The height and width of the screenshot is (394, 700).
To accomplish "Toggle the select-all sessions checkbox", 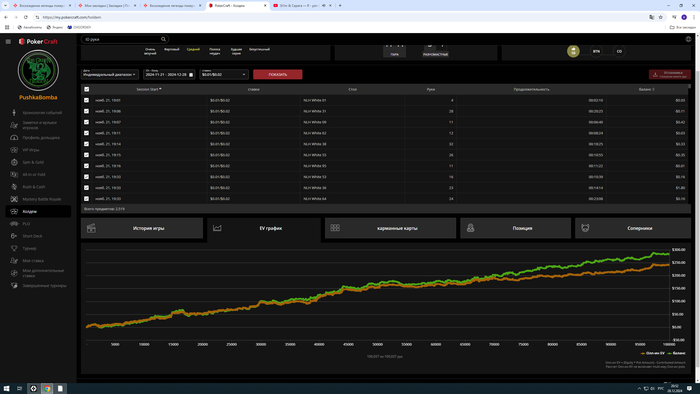I will click(x=87, y=89).
